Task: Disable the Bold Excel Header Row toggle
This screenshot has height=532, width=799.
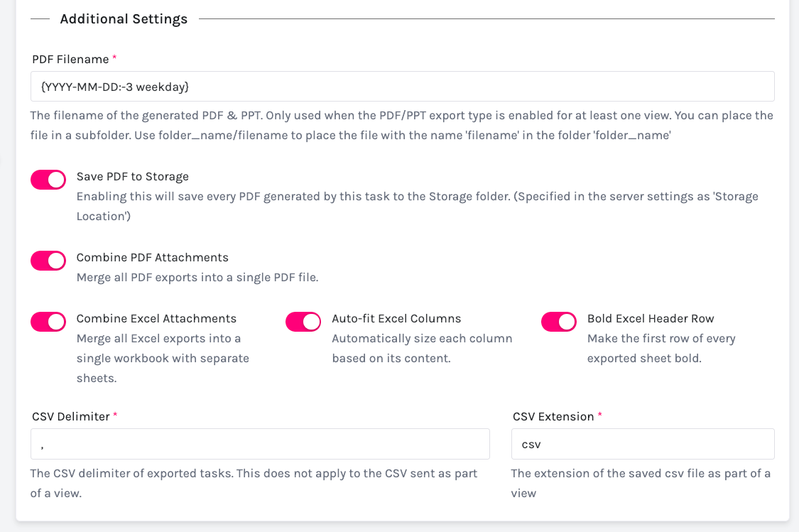Action: pos(559,322)
